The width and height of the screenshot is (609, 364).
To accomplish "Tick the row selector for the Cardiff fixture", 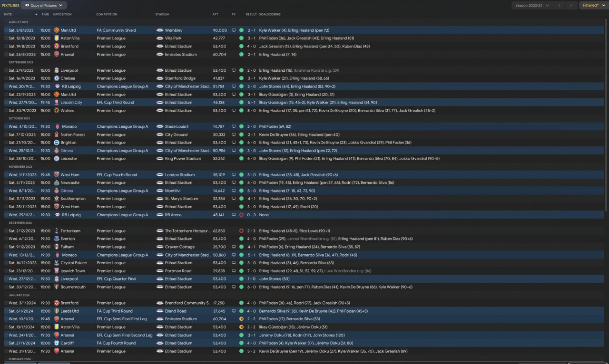I will 6,343.
